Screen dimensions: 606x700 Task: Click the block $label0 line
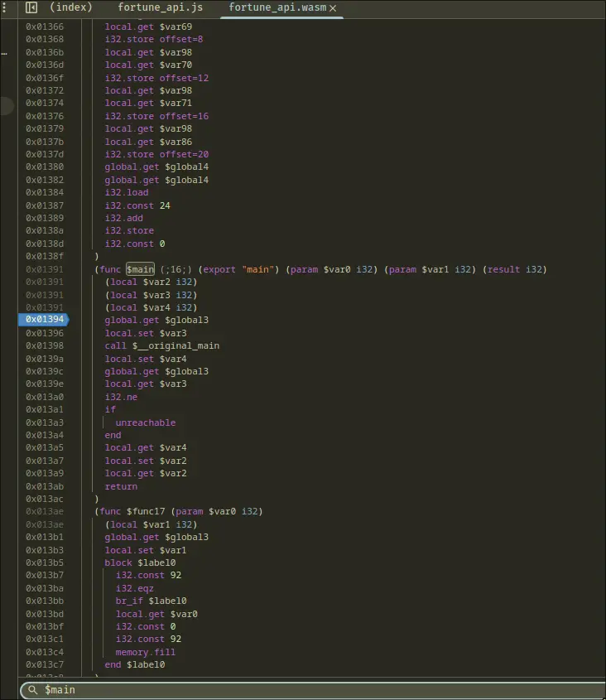(140, 562)
